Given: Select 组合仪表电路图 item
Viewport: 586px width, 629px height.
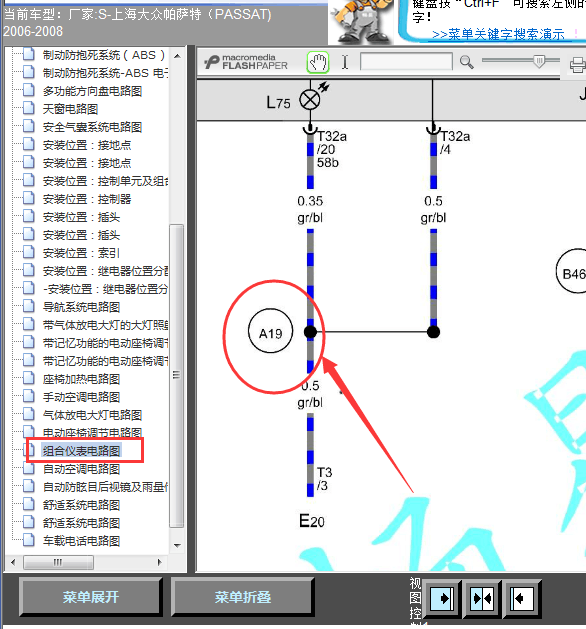Looking at the screenshot, I should (x=82, y=451).
